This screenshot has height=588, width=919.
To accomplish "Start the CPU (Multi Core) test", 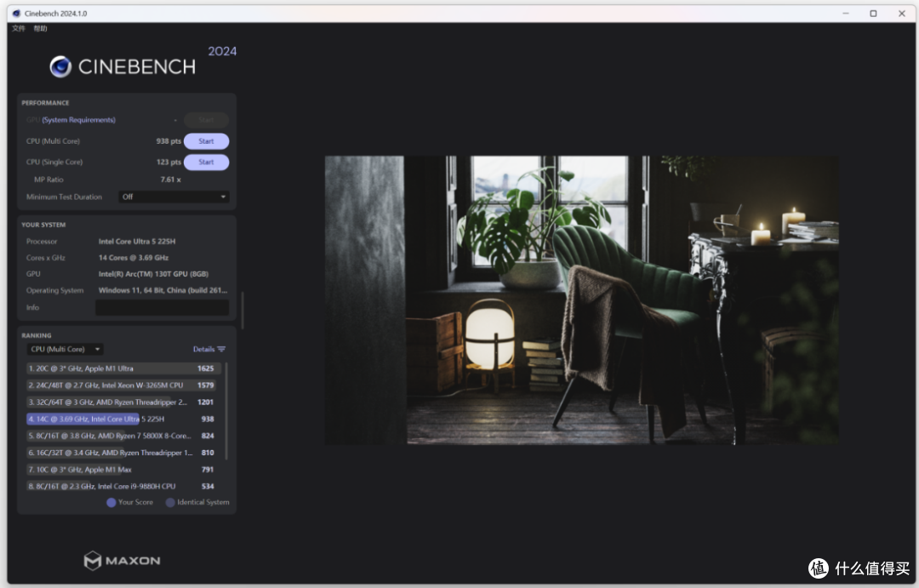I will [206, 141].
